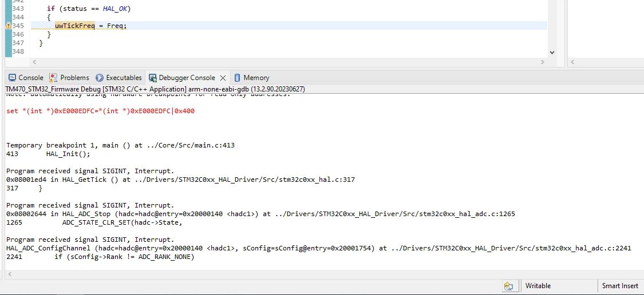
Task: Open the Memory tab
Action: click(x=251, y=78)
